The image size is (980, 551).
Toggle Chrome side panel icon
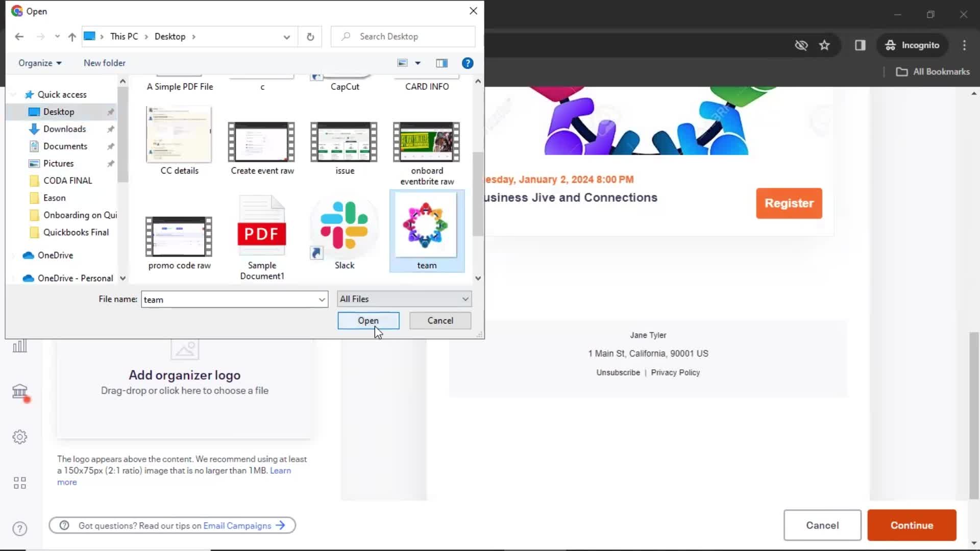click(860, 45)
